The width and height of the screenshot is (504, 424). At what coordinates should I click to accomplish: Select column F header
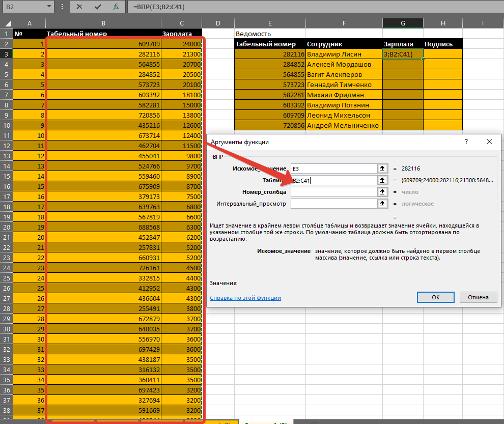pos(344,23)
